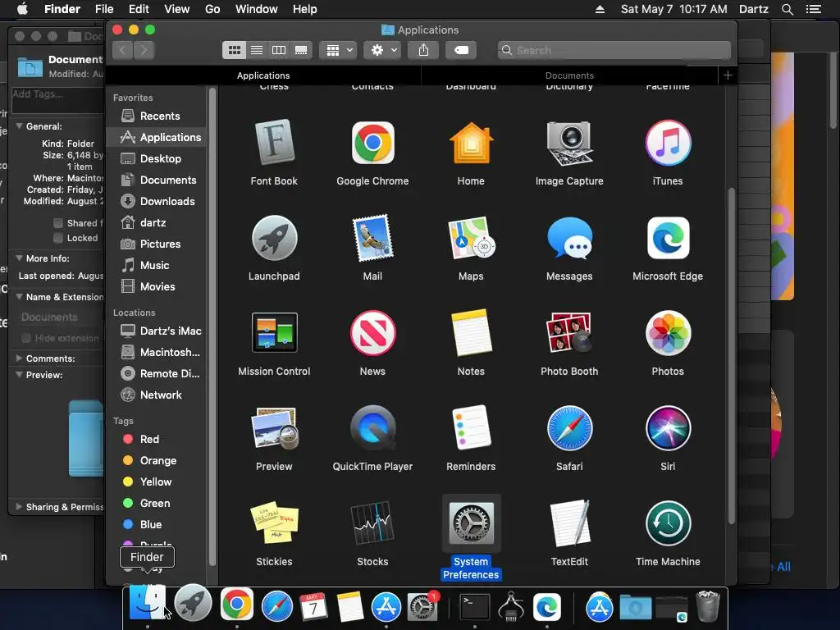Add a new Finder tab with plus button

[x=728, y=75]
